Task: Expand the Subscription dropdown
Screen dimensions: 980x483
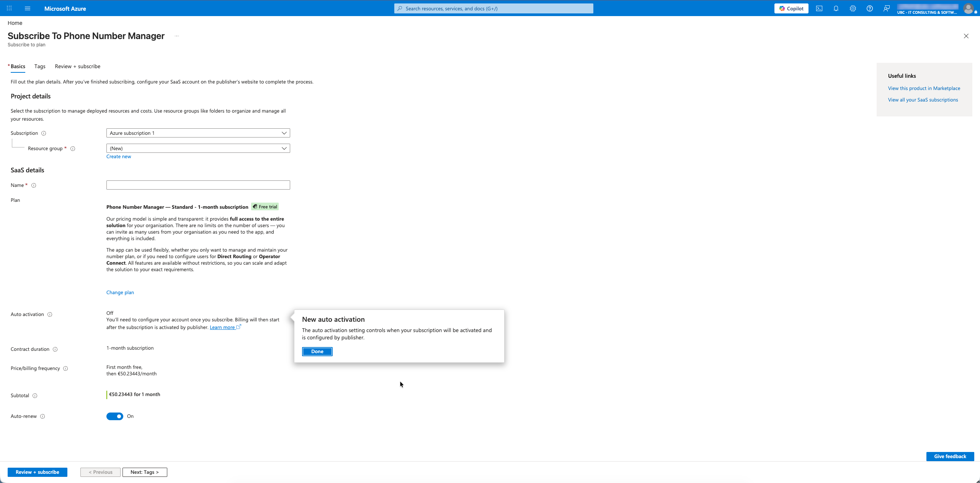Action: tap(198, 133)
